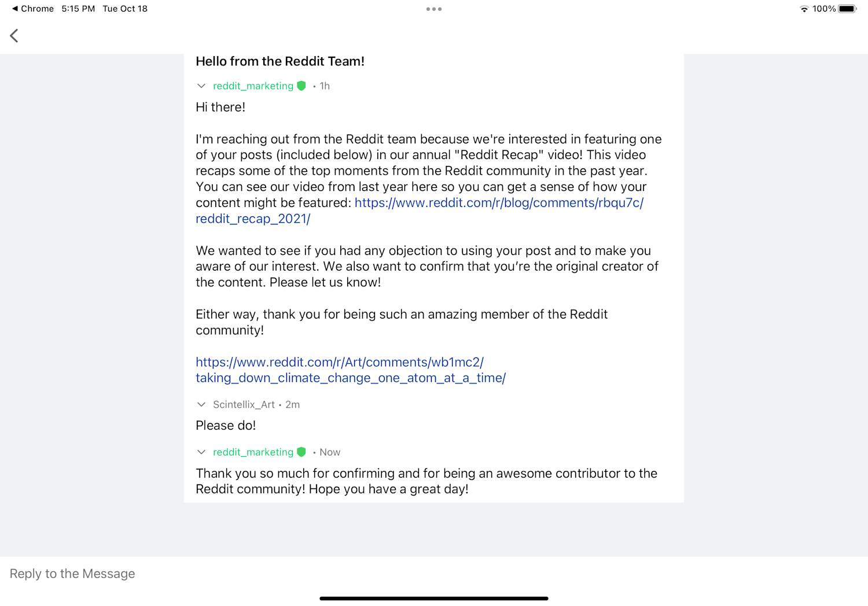Tap the home indicator bar
Image resolution: width=868 pixels, height=606 pixels.
tap(433, 598)
